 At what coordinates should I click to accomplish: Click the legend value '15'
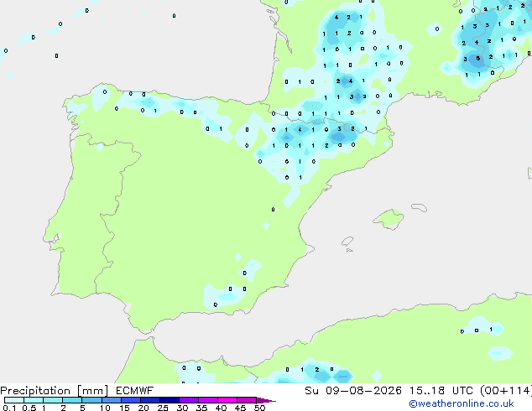(x=124, y=408)
